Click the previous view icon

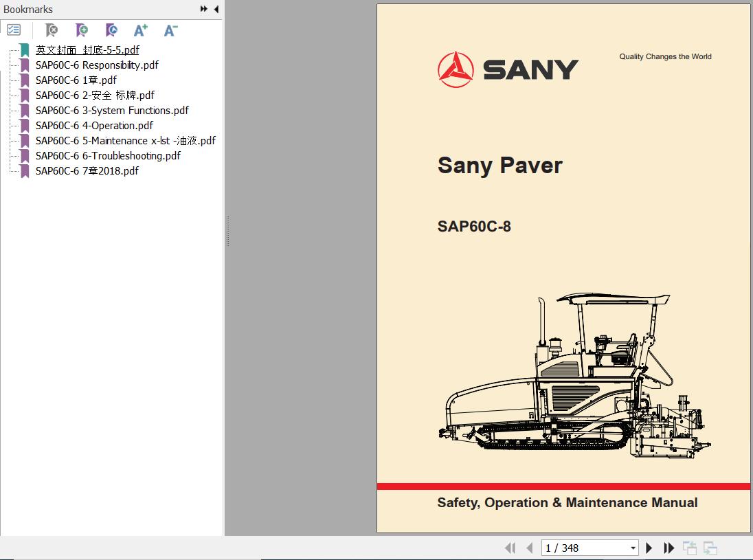coord(690,548)
